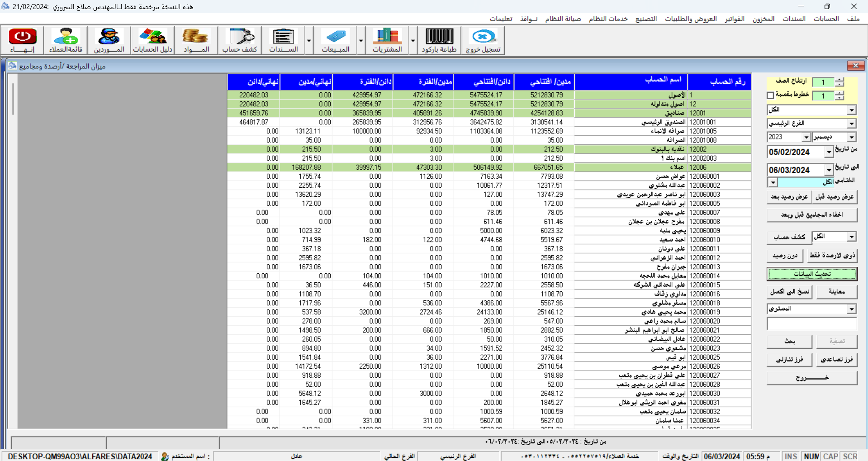The width and height of the screenshot is (868, 461).
Task: Open كشف حساب statement magnifier icon
Action: tap(240, 40)
